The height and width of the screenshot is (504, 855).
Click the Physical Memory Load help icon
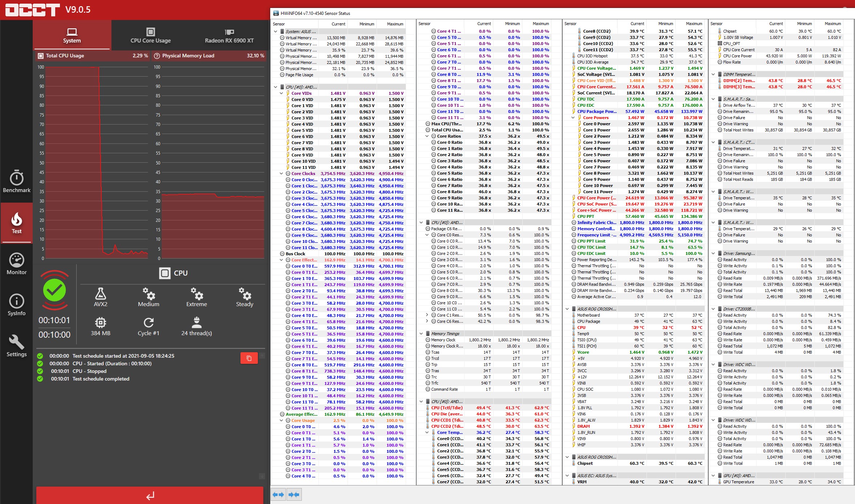click(157, 56)
